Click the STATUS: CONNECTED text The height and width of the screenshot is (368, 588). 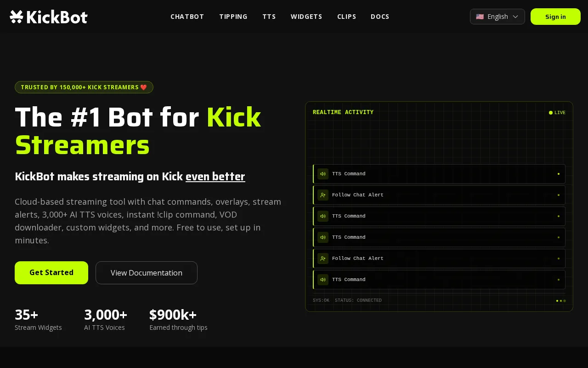[x=358, y=300]
